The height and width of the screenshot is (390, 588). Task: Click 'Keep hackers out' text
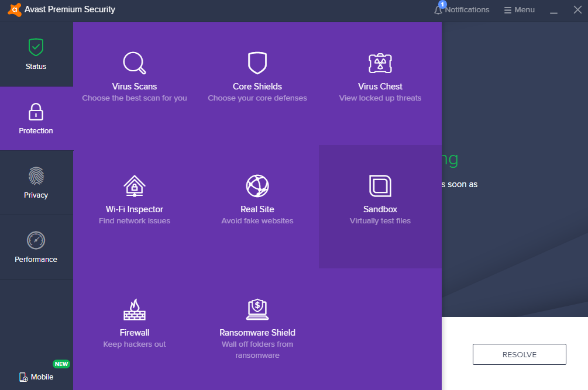pyautogui.click(x=134, y=344)
